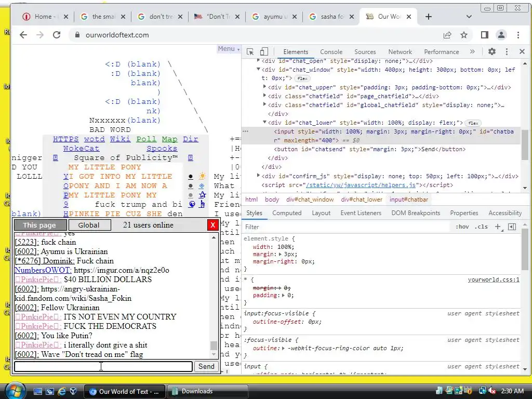The height and width of the screenshot is (399, 532).
Task: Open the Chrome three-dot menu
Action: [518, 35]
